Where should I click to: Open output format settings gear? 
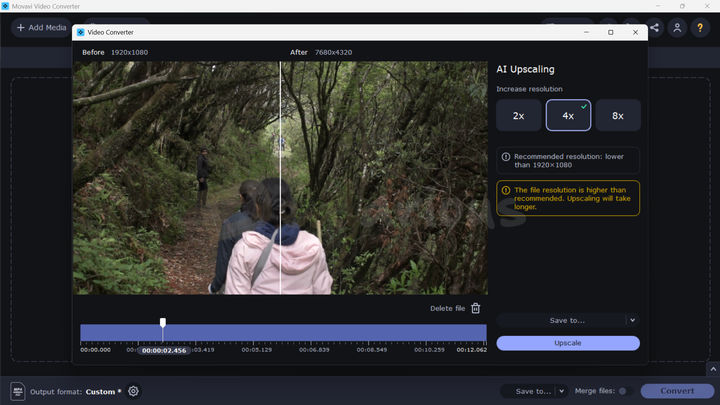pyautogui.click(x=133, y=391)
